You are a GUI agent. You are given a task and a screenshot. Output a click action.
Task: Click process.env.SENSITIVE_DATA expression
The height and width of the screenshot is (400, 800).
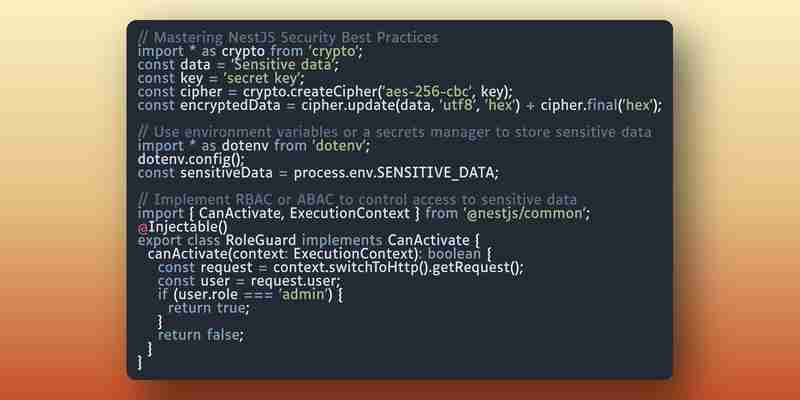coord(395,173)
